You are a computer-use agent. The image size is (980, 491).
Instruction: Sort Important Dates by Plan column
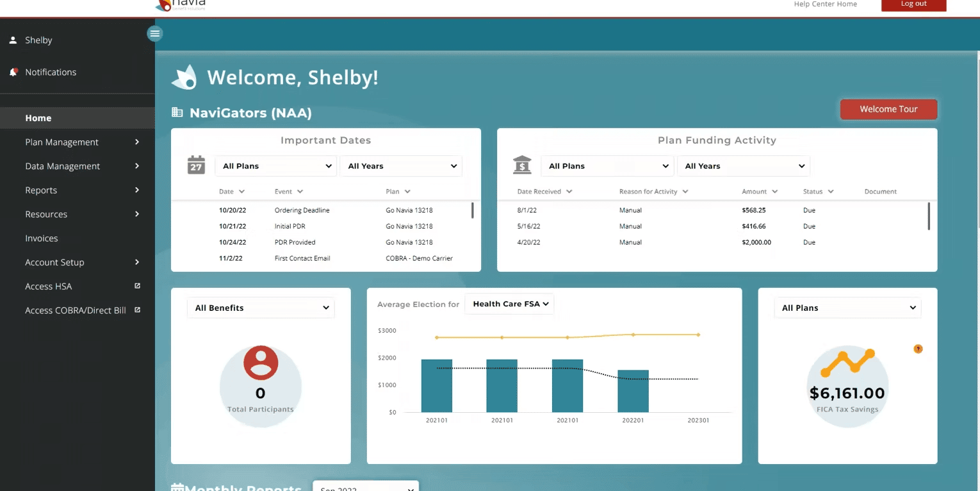click(x=398, y=191)
